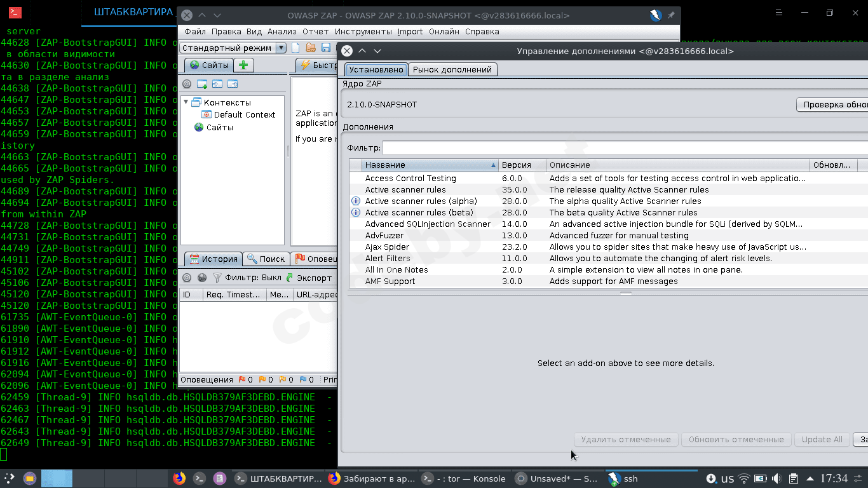This screenshot has height=488, width=868.
Task: Click the green plus add-tab icon
Action: pos(243,65)
